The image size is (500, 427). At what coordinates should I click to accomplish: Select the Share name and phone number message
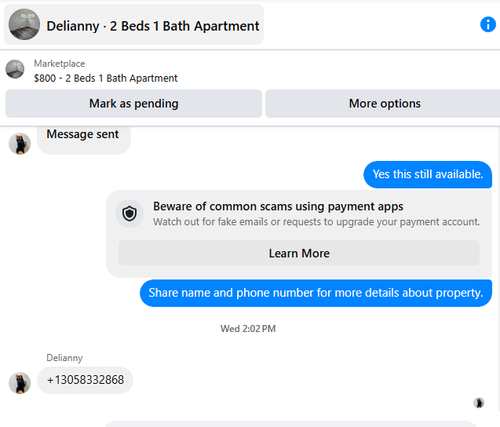[316, 293]
